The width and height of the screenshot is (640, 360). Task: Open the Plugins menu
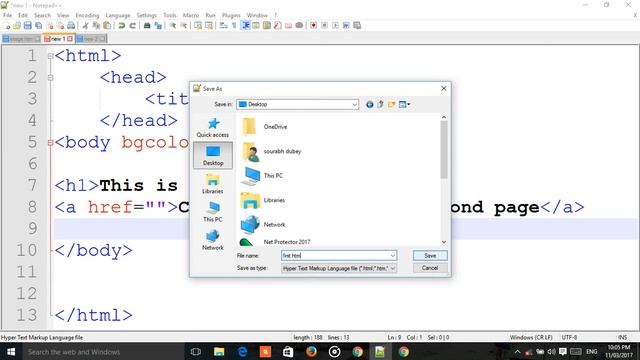(231, 15)
